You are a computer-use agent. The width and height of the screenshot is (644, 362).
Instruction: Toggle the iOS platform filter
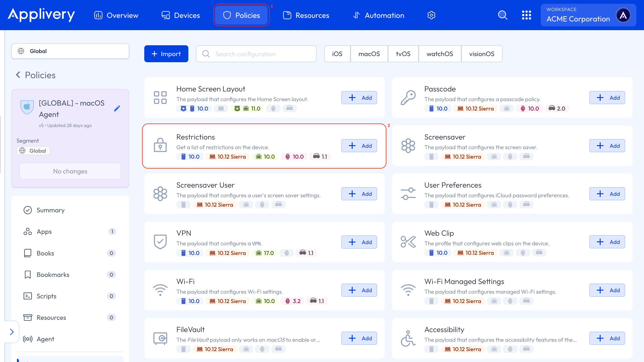click(x=337, y=54)
